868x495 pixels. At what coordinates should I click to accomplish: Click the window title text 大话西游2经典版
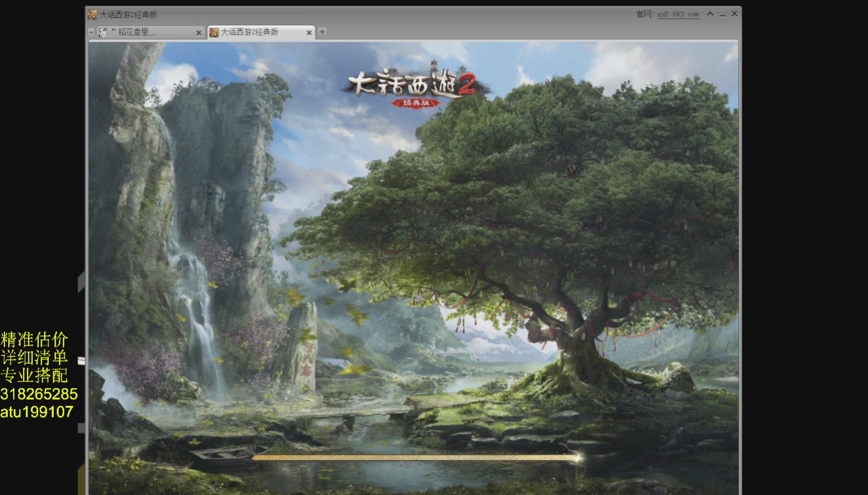(128, 15)
